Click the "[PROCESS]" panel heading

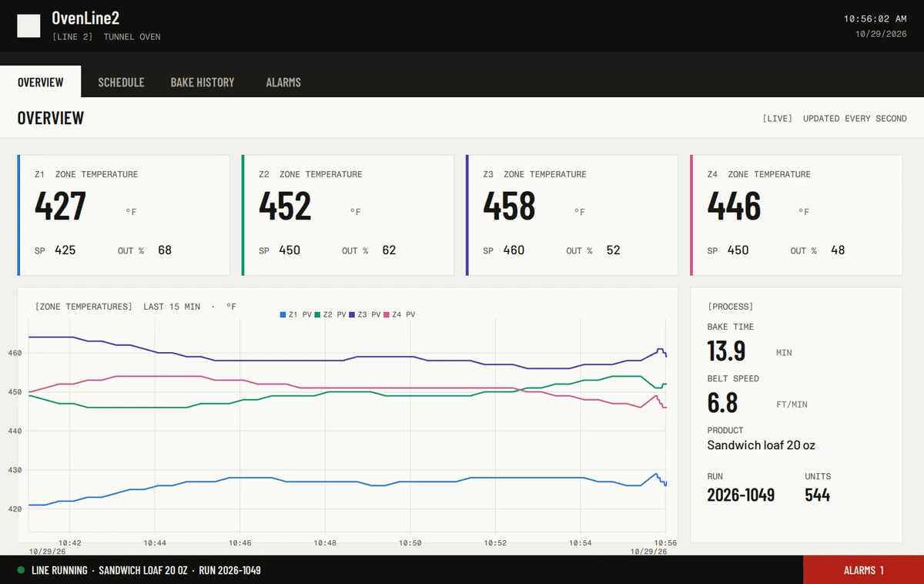coord(731,307)
